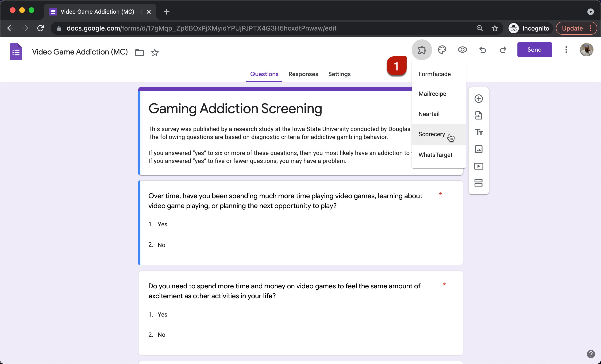Open the More options three-dot menu
601x364 pixels.
566,50
